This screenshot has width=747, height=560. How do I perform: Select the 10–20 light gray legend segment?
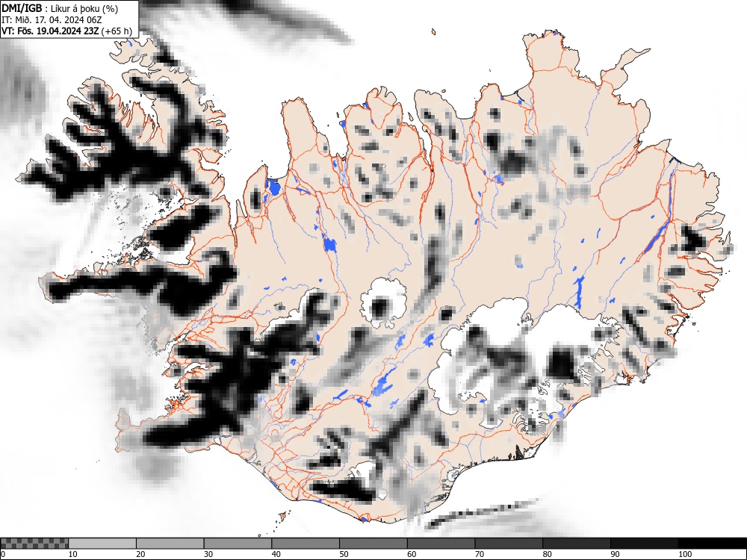(102, 544)
